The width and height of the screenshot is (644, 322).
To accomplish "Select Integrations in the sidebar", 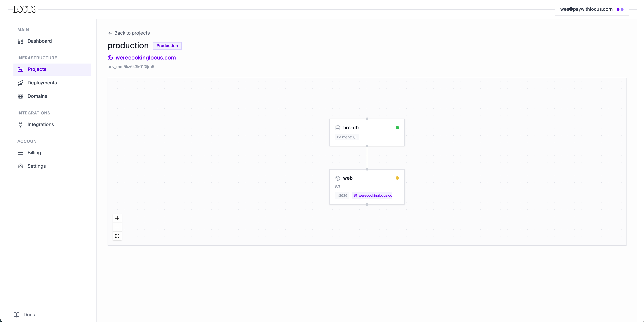I will click(41, 125).
